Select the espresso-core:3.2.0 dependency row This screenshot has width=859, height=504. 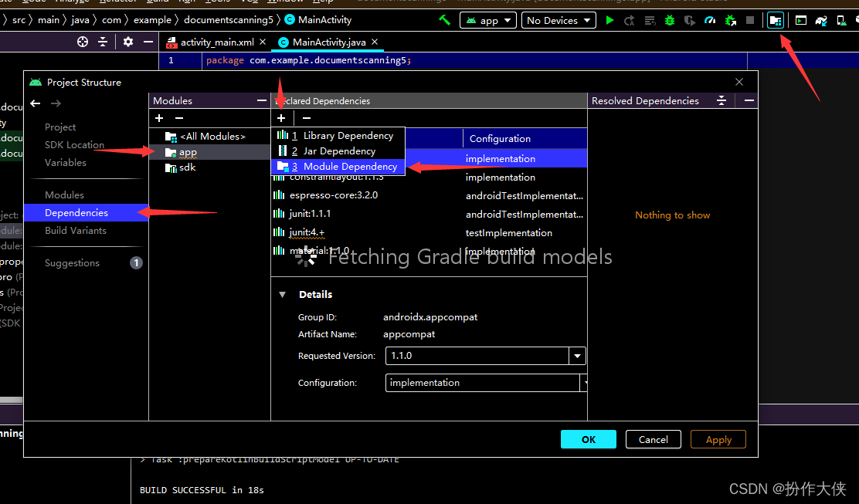(x=429, y=195)
